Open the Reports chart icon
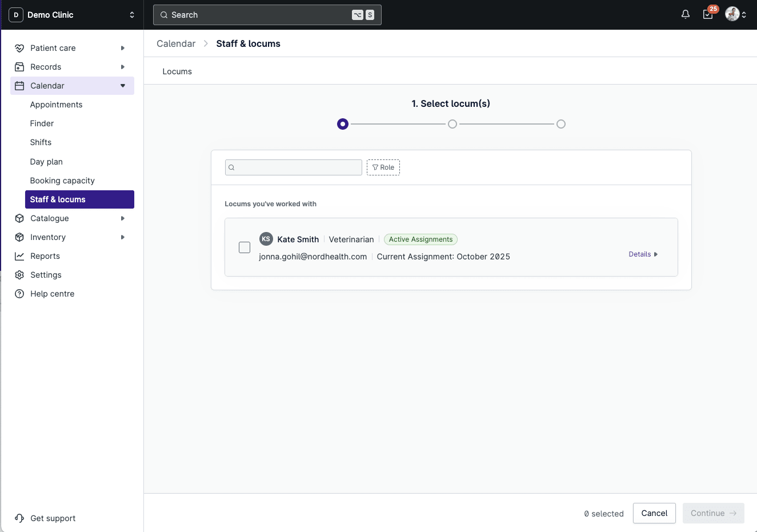This screenshot has width=757, height=532. tap(20, 255)
